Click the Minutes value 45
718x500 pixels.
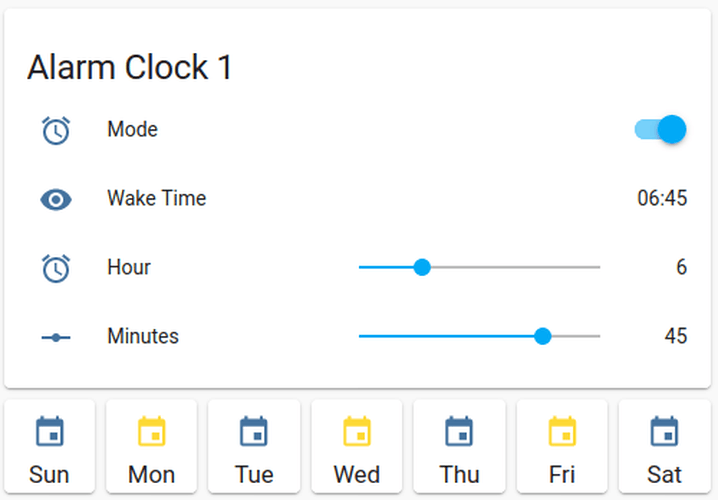point(676,336)
